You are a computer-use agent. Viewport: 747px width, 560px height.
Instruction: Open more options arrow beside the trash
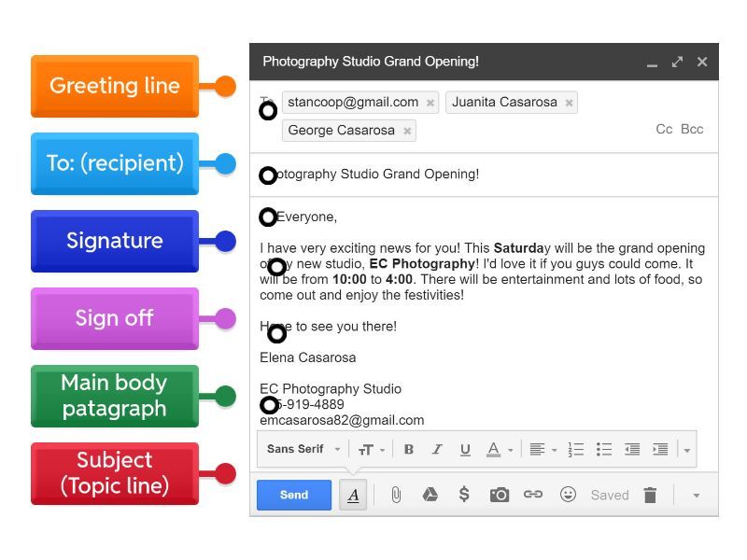pyautogui.click(x=696, y=496)
